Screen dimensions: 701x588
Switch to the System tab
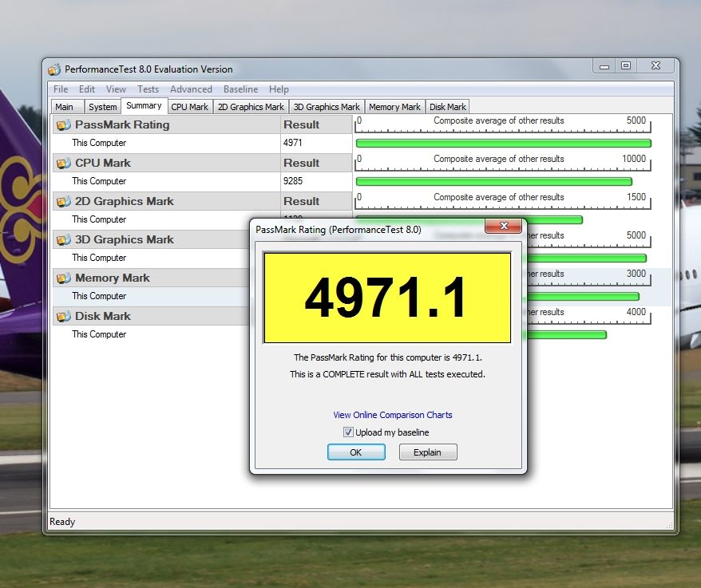point(102,107)
